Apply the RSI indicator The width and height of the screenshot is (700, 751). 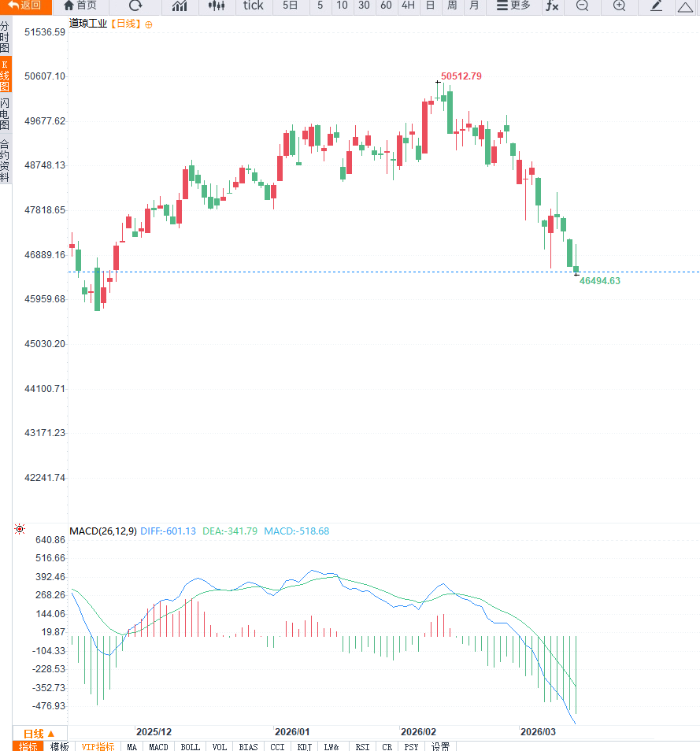363,747
